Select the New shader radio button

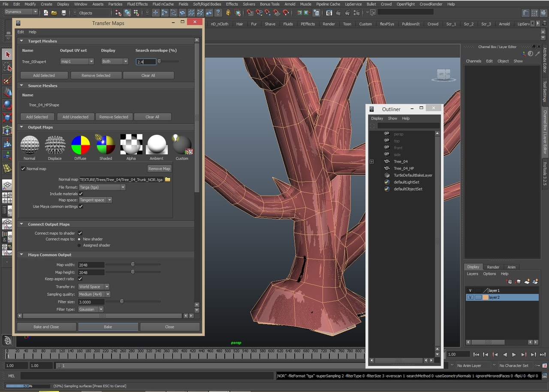coord(79,239)
